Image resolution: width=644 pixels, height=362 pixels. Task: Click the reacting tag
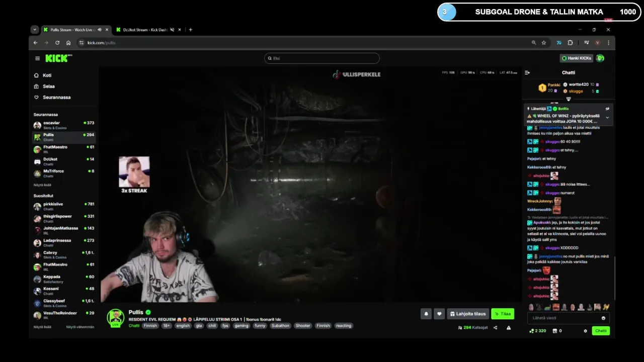point(344,326)
